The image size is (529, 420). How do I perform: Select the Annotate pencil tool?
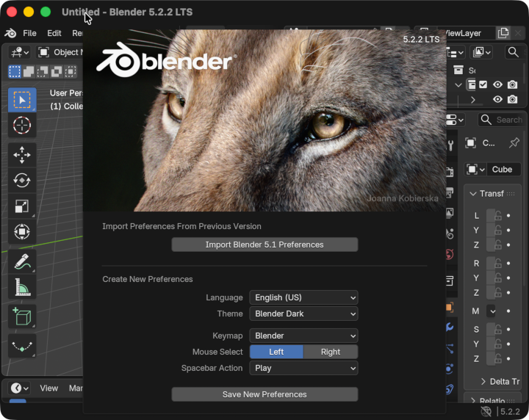click(x=22, y=261)
